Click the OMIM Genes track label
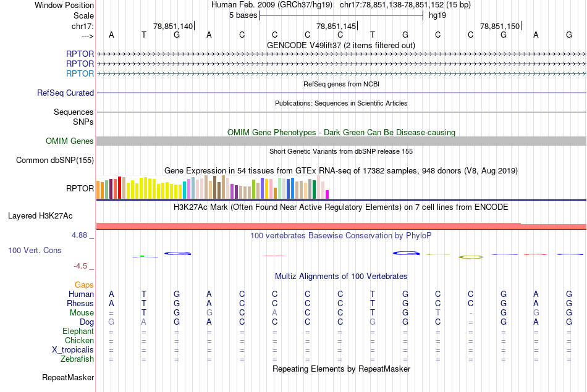This screenshot has height=392, width=587. tap(70, 141)
